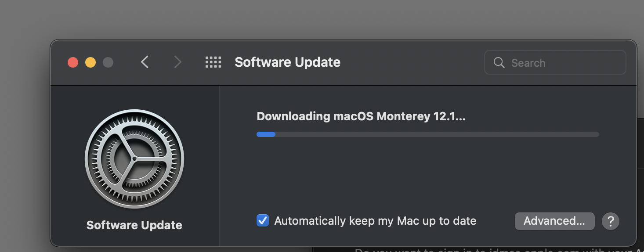
Task: Uncheck Automatically keep my Mac up to date
Action: (x=263, y=220)
